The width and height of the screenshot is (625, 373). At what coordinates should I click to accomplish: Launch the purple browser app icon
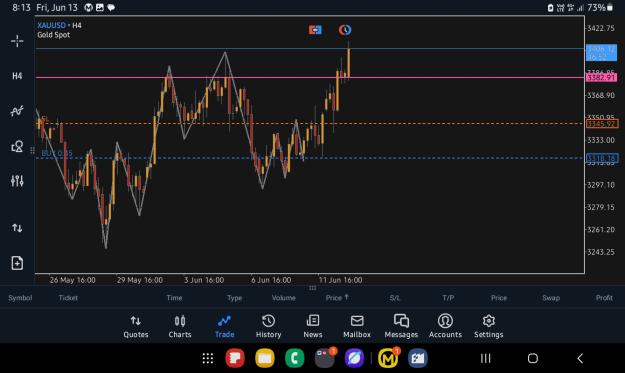pyautogui.click(x=354, y=358)
